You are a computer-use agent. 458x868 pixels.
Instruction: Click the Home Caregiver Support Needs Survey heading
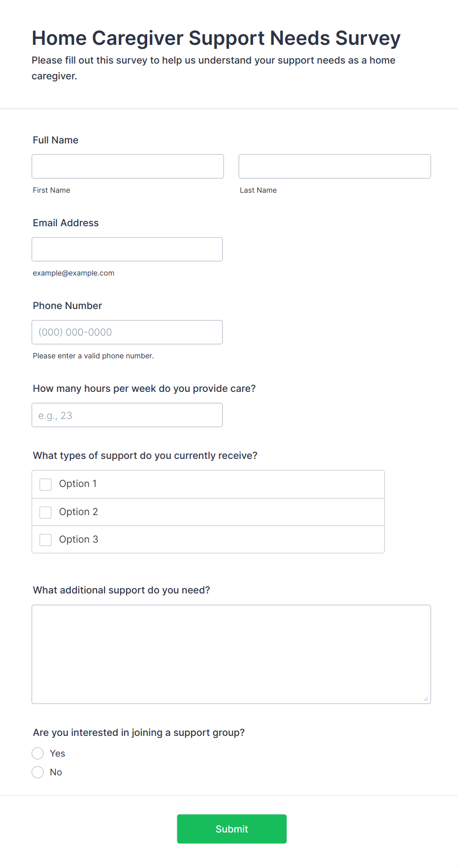coord(216,38)
